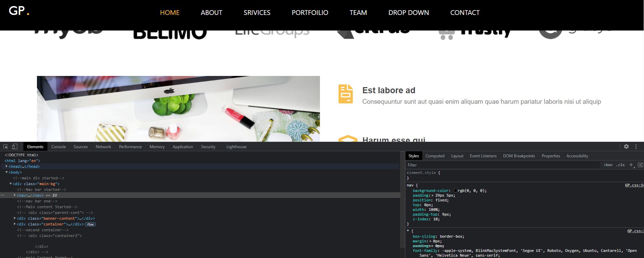Screen dimensions: 644x258
Task: Open the Network tab
Action: (x=103, y=147)
